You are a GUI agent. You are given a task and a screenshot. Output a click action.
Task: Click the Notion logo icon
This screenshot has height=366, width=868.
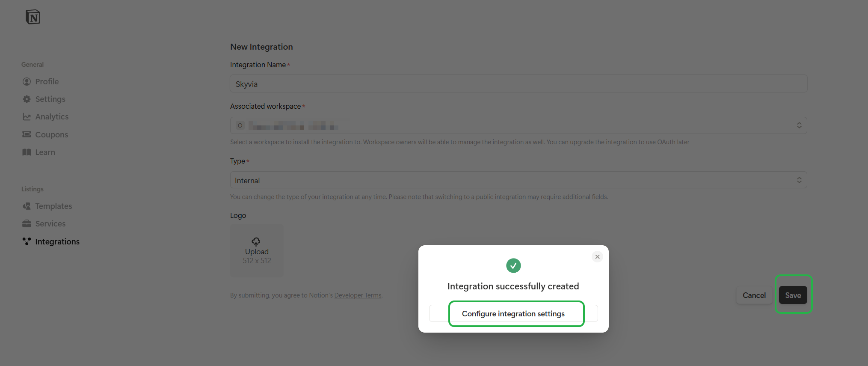(33, 17)
